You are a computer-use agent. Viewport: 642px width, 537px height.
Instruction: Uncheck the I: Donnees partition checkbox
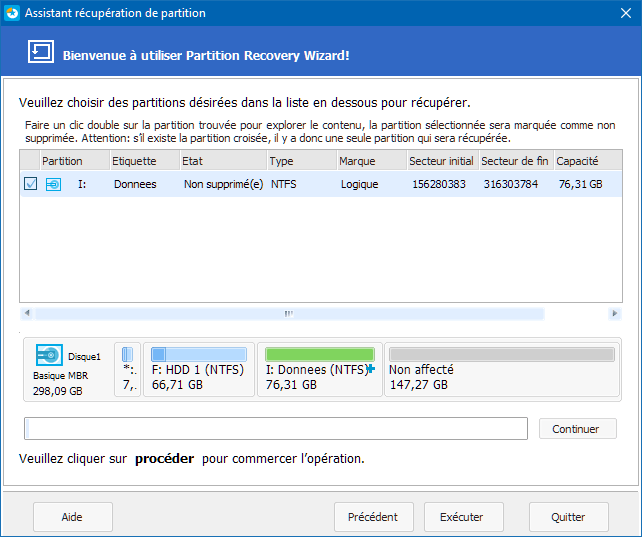click(31, 184)
